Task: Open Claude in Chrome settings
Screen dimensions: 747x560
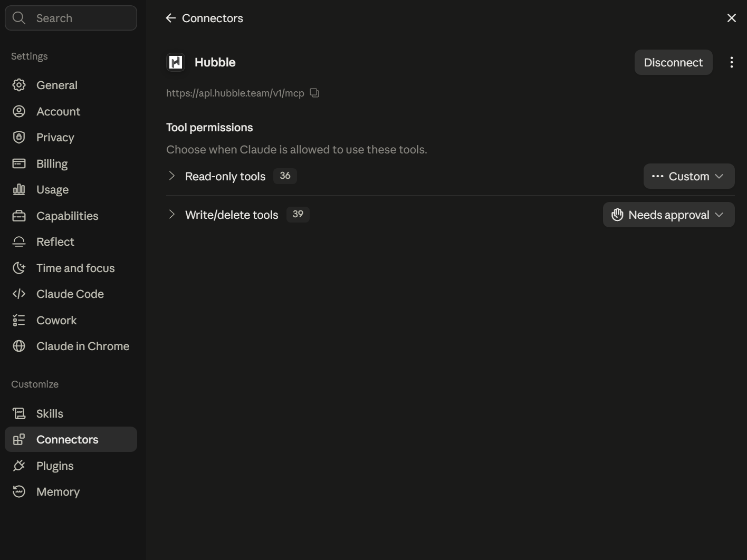Action: coord(71,346)
